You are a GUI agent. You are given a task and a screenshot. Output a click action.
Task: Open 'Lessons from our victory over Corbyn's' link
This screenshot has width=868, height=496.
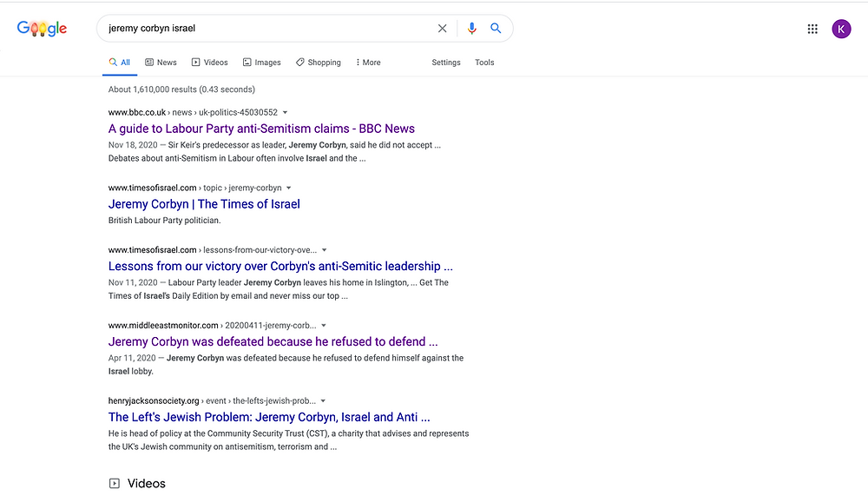280,266
